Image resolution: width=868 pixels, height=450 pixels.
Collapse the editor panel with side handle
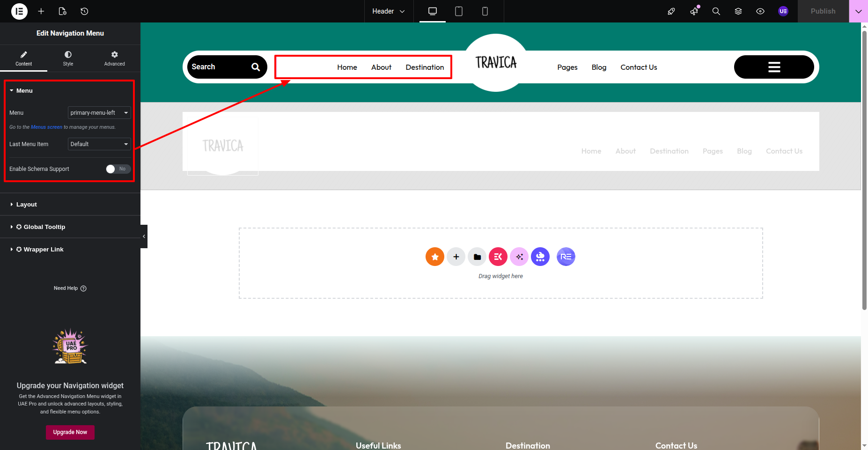pos(144,236)
